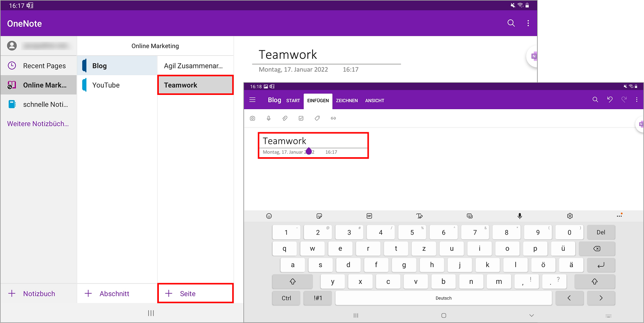Tap the Ctrl key
This screenshot has height=323, width=644.
click(286, 298)
